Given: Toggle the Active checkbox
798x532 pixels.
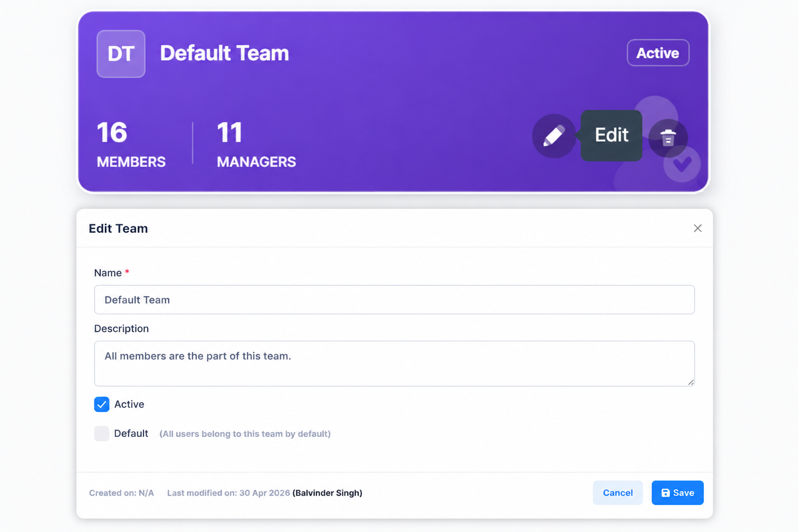Looking at the screenshot, I should (102, 404).
